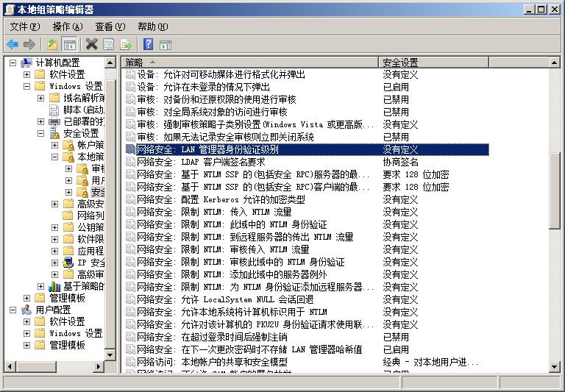This screenshot has height=392, width=565.
Task: Click the Back arrow toolbar icon
Action: click(x=13, y=44)
